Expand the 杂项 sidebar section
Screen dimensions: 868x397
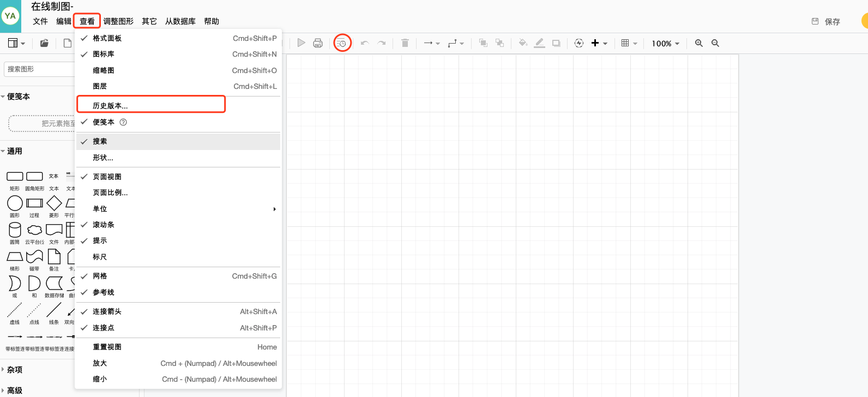(x=11, y=370)
